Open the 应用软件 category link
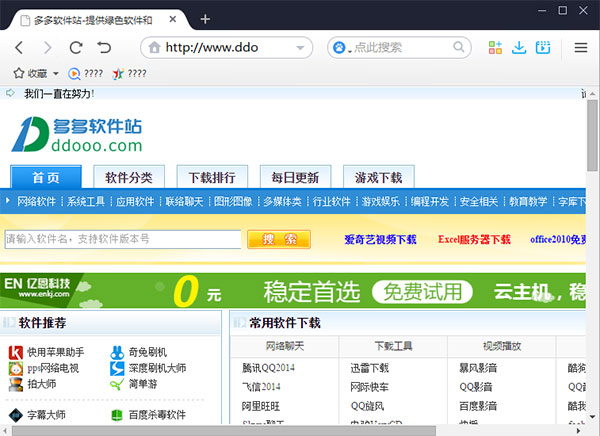The width and height of the screenshot is (600, 436). (x=135, y=201)
